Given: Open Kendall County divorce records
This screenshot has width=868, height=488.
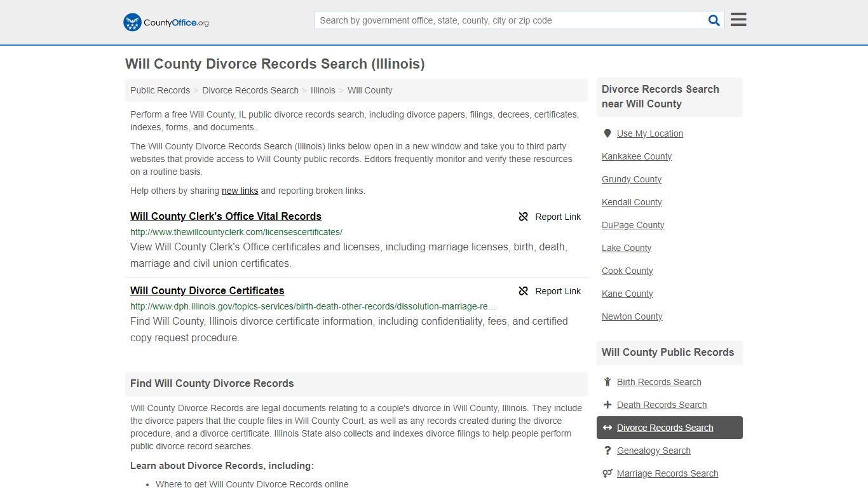Looking at the screenshot, I should click(632, 202).
